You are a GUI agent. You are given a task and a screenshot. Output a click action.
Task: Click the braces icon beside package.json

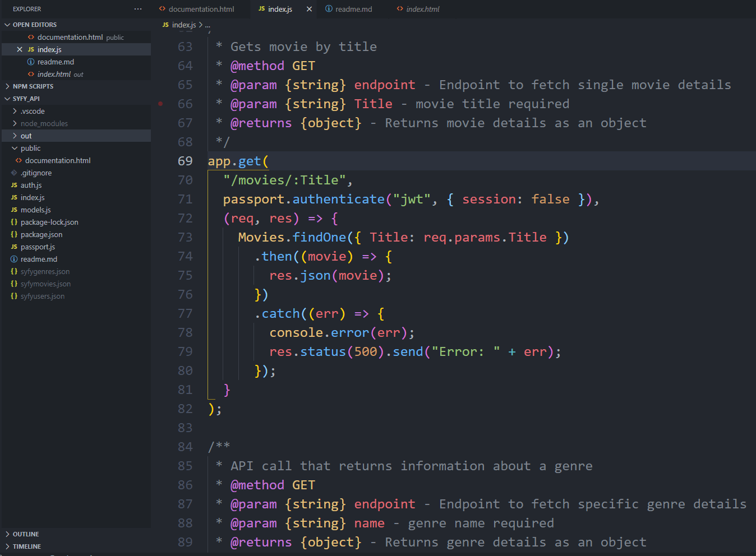click(x=14, y=234)
